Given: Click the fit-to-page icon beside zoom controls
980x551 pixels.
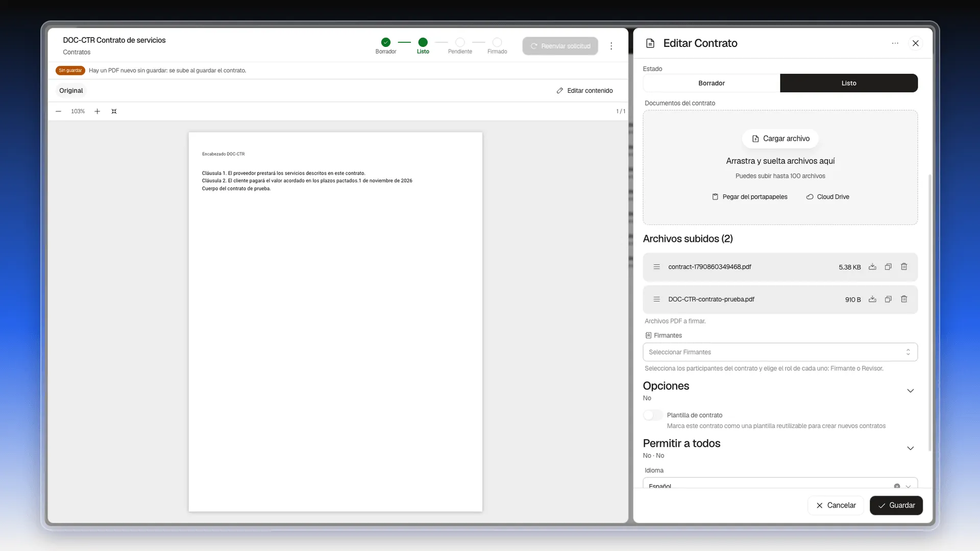Looking at the screenshot, I should [114, 111].
